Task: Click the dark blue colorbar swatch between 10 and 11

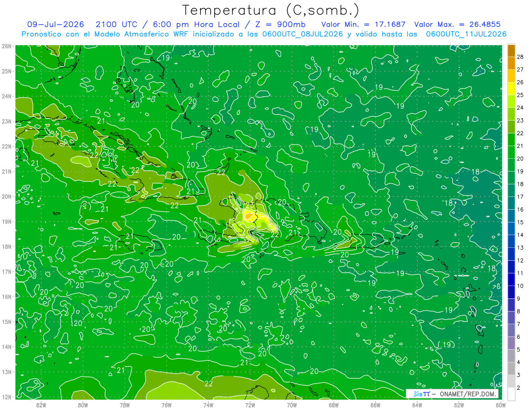Action: 511,280
